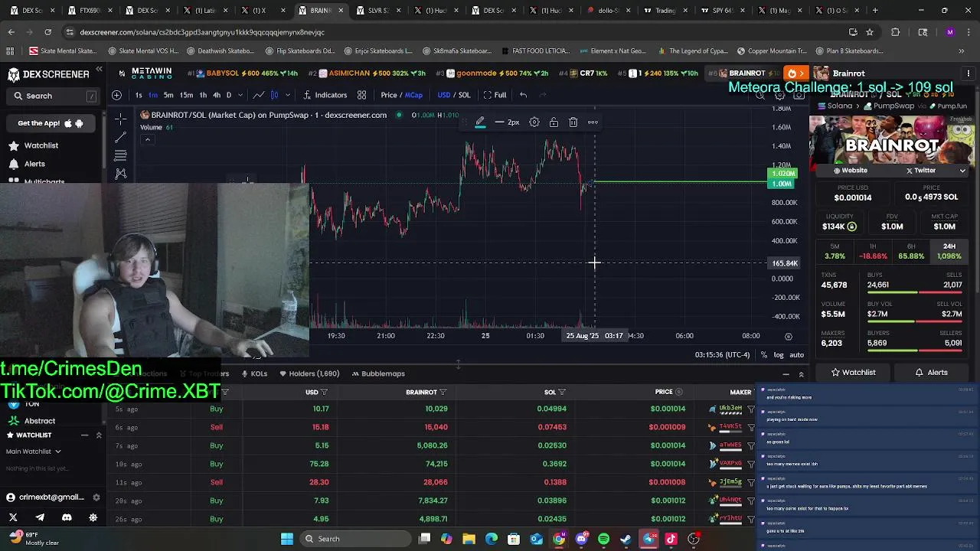Add token to Watchlist in right panel
This screenshot has height=551, width=980.
(x=854, y=373)
